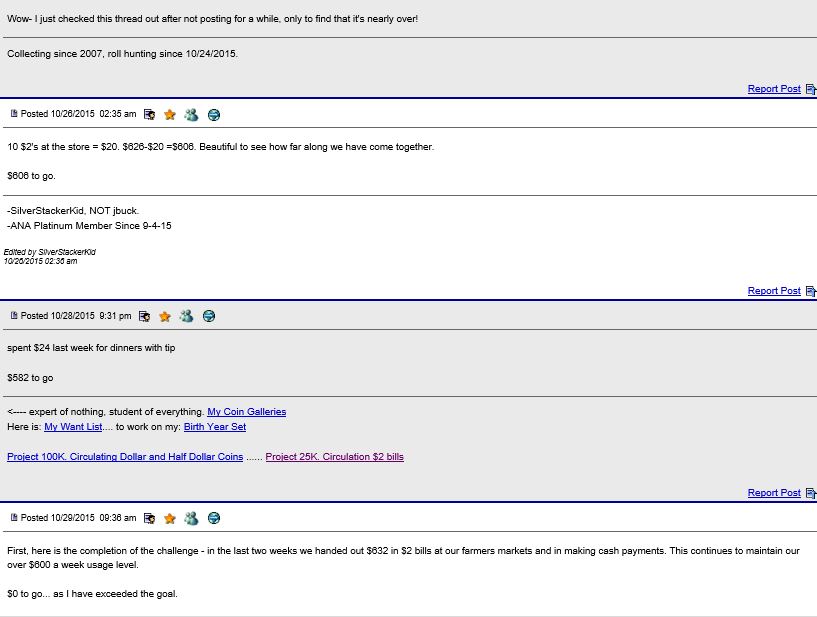This screenshot has height=617, width=817.
Task: Click the star icon on 10/28/2015 post
Action: pyautogui.click(x=165, y=316)
